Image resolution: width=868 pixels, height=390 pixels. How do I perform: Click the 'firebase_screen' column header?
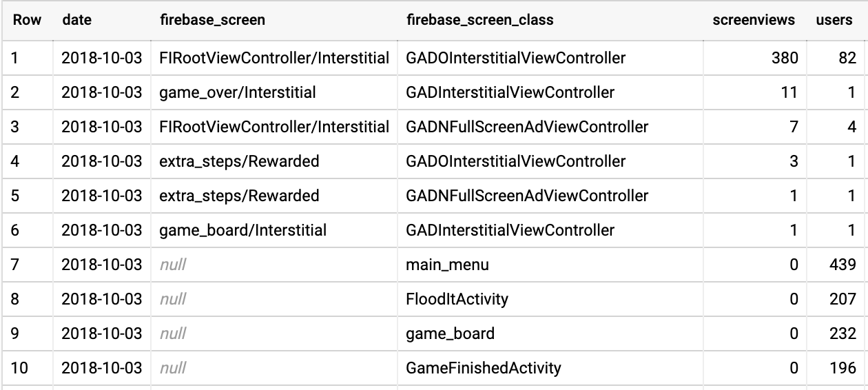coord(211,20)
